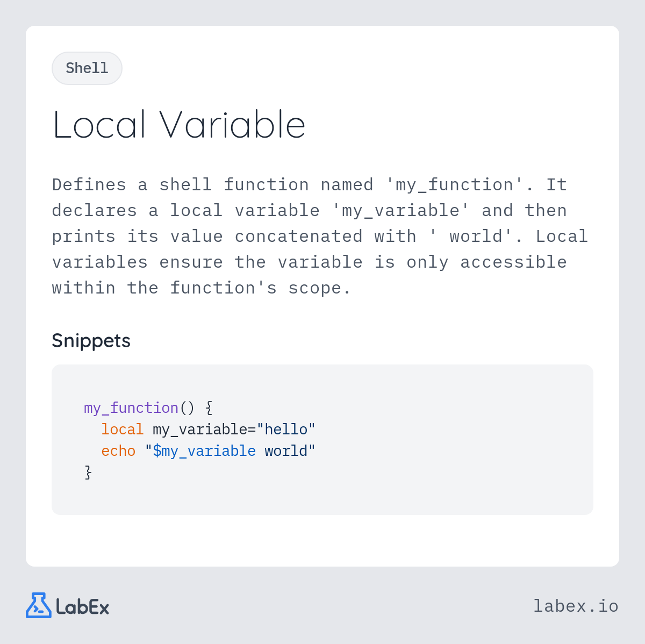This screenshot has width=645, height=644.
Task: Select the local keyword in code
Action: (122, 430)
